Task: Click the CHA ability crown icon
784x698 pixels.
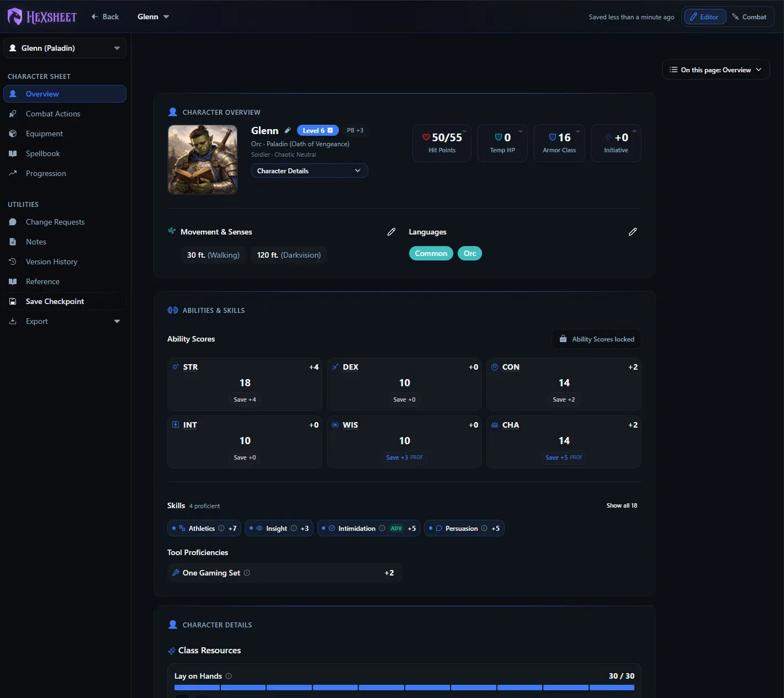Action: click(x=495, y=425)
